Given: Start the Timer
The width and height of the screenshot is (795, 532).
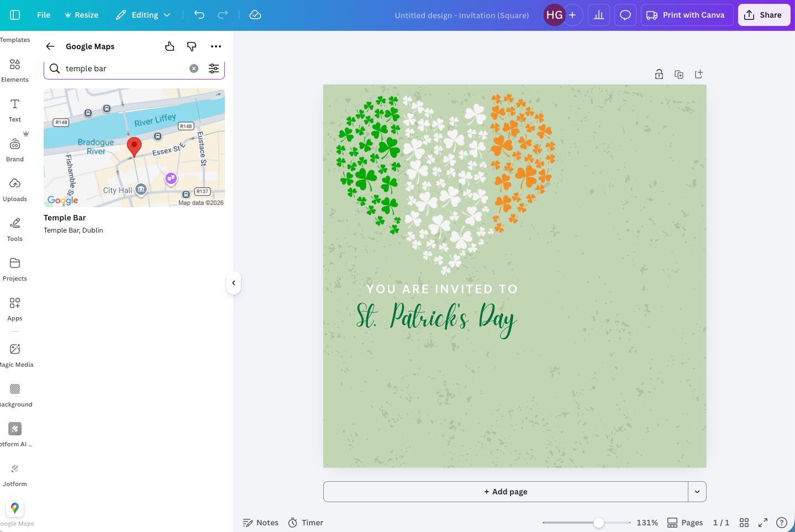Looking at the screenshot, I should pos(306,522).
